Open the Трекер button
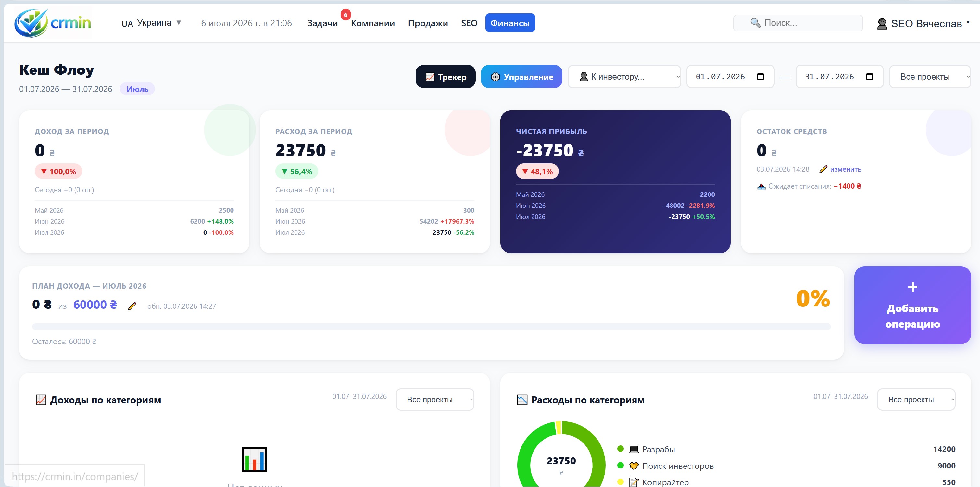Viewport: 980px width, 487px height. [445, 77]
